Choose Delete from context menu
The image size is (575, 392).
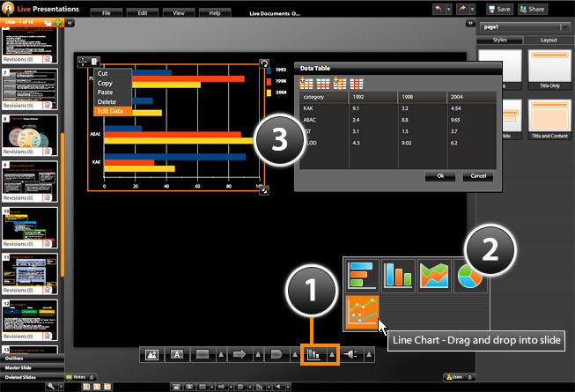(113, 101)
